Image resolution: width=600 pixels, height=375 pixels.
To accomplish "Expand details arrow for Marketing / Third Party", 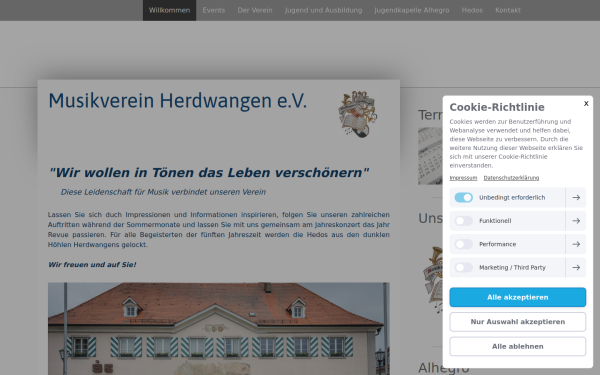I will point(576,267).
